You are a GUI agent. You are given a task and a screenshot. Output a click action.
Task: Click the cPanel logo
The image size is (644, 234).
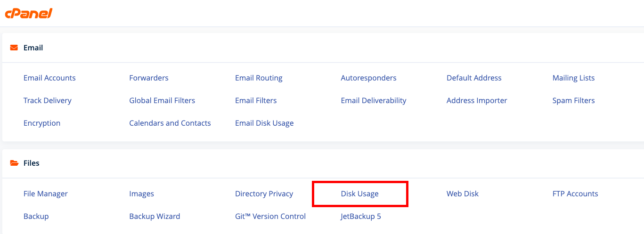[x=28, y=13]
